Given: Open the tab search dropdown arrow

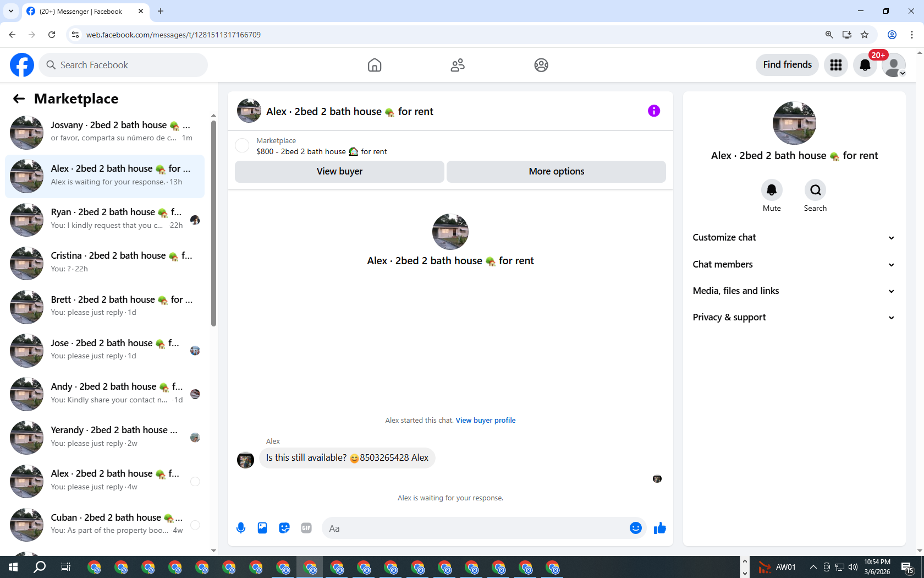Looking at the screenshot, I should [11, 11].
